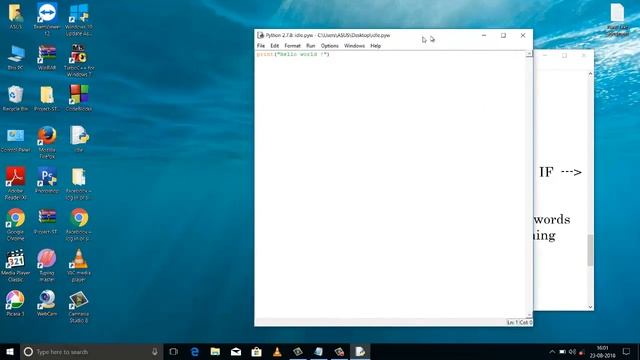
Task: Select the idle Python file desktop icon
Action: (79, 139)
